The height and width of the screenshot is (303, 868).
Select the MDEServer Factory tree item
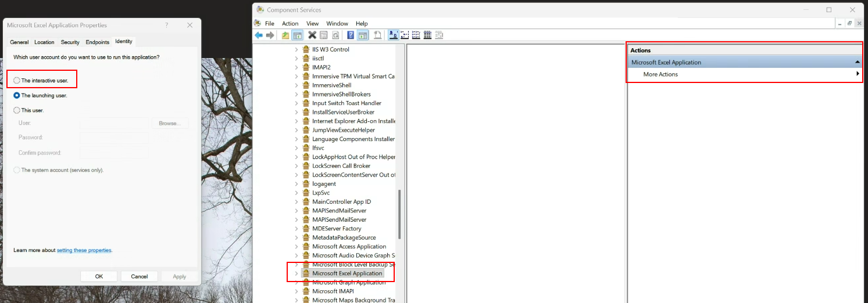(x=337, y=229)
